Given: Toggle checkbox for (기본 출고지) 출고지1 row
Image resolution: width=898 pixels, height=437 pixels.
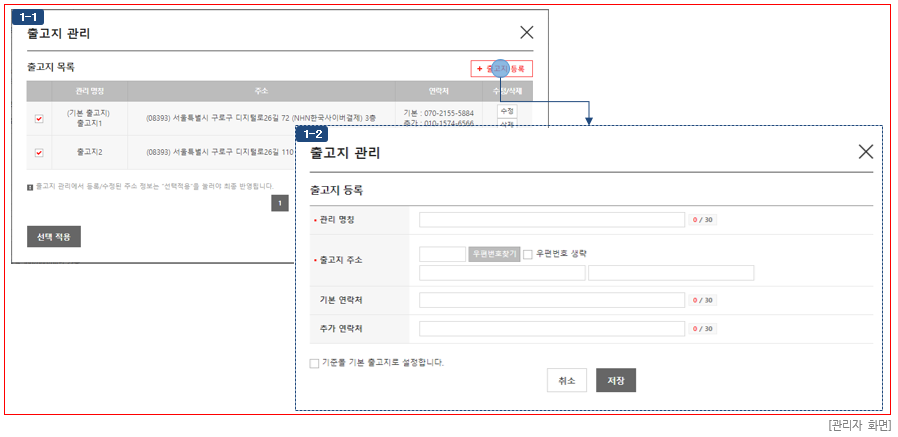Looking at the screenshot, I should click(39, 119).
